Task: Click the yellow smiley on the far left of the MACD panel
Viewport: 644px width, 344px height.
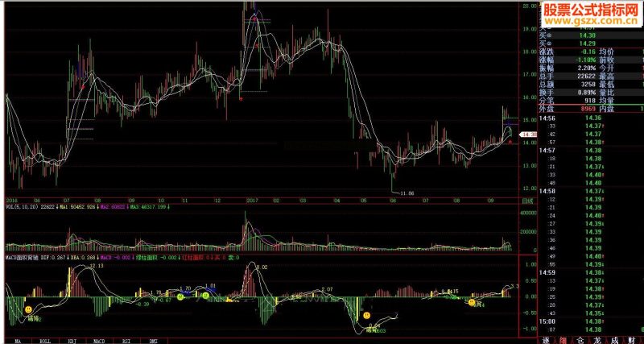Action: (x=28, y=309)
